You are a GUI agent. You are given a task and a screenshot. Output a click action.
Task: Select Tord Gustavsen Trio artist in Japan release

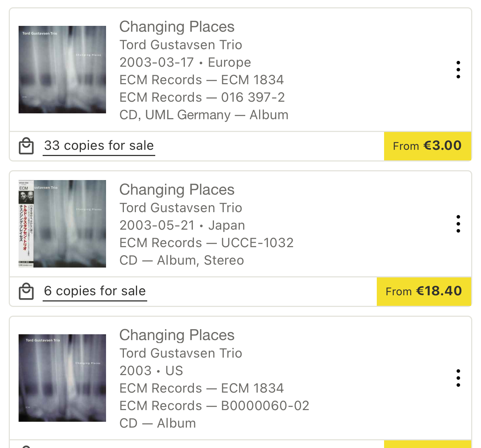point(181,208)
